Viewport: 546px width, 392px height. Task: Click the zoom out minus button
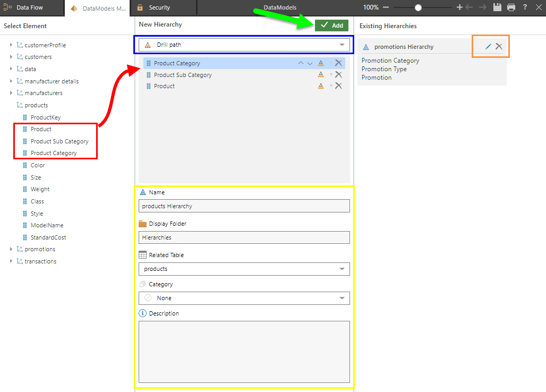click(x=386, y=7)
